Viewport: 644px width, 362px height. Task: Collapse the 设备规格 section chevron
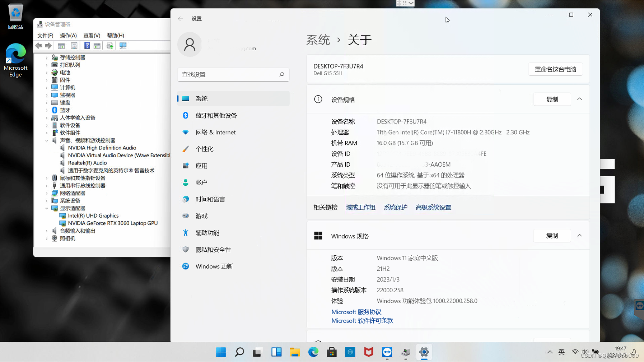point(579,99)
